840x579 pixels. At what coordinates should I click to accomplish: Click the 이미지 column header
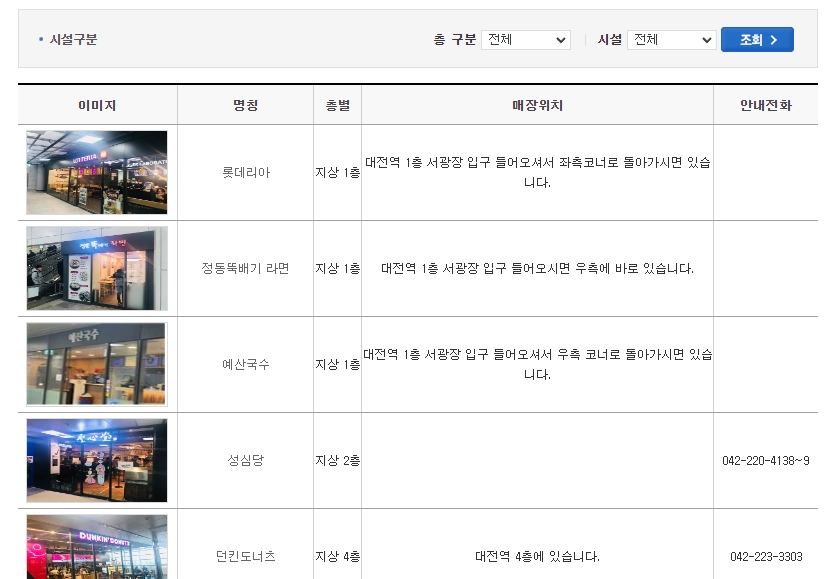(96, 104)
